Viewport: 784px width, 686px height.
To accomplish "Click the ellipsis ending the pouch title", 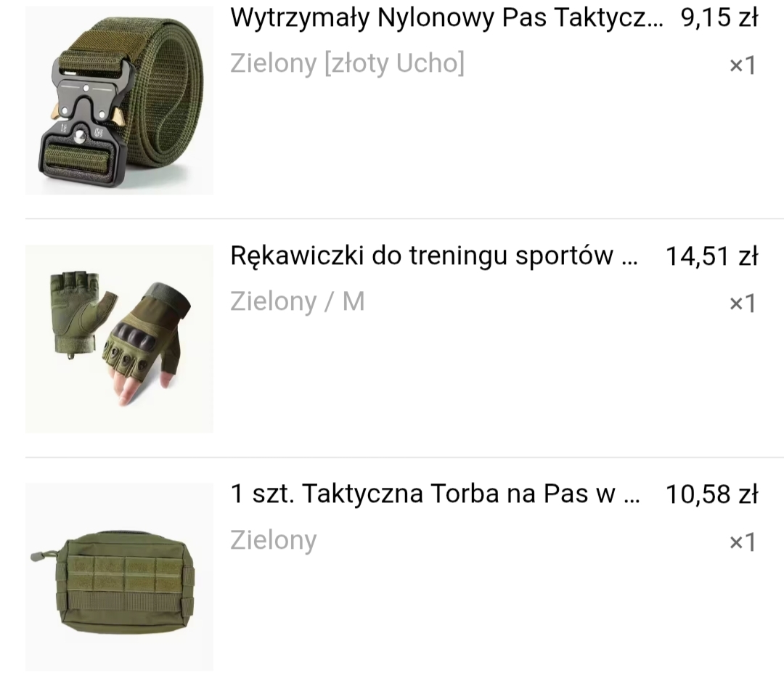I will point(632,502).
